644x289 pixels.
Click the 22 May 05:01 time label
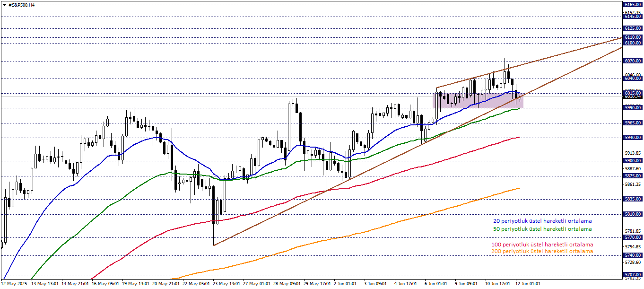click(196, 284)
